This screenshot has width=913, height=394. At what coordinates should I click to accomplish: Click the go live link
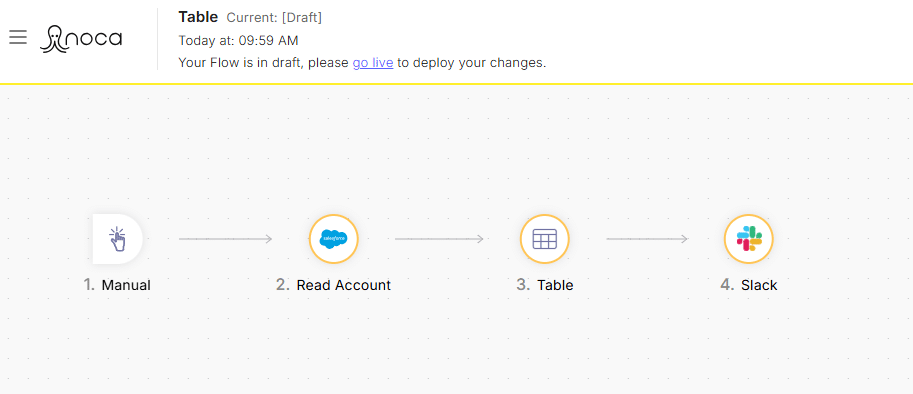pos(373,63)
